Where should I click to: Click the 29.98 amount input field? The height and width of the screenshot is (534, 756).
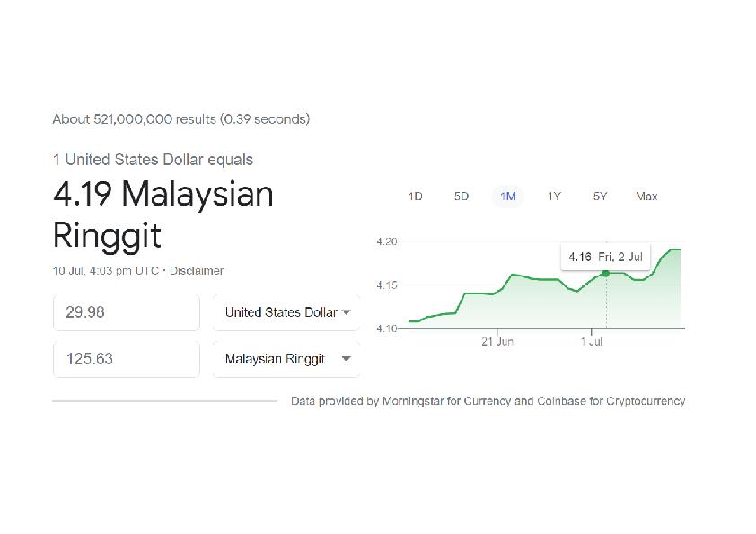(127, 312)
